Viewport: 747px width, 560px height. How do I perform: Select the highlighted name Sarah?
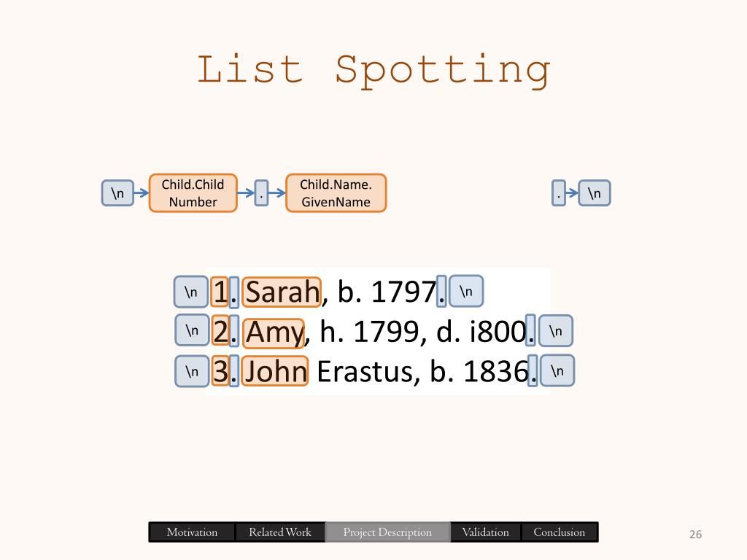pos(282,292)
